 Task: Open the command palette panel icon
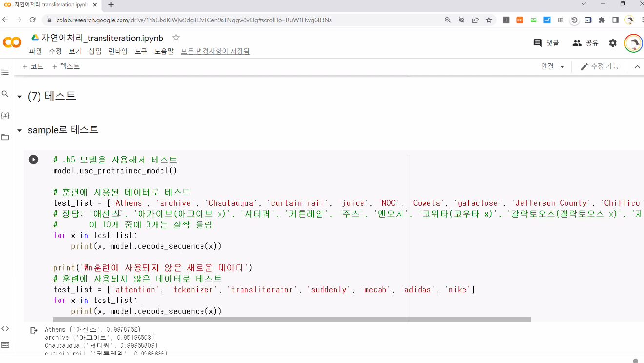5,344
